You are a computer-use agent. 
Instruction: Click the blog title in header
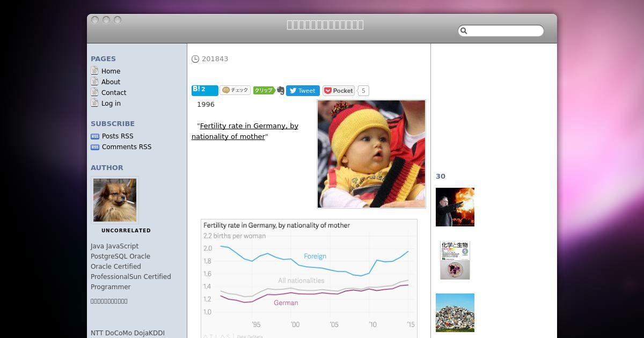click(x=325, y=25)
